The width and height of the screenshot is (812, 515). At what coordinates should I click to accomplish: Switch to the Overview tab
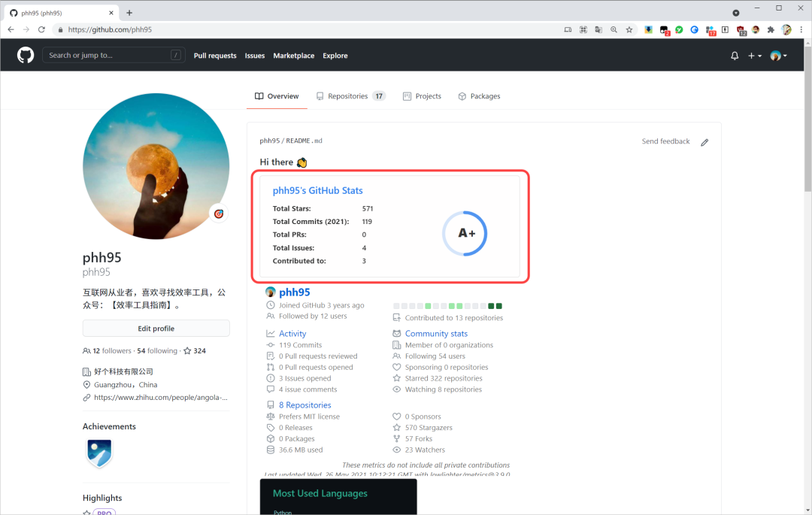[x=277, y=96]
